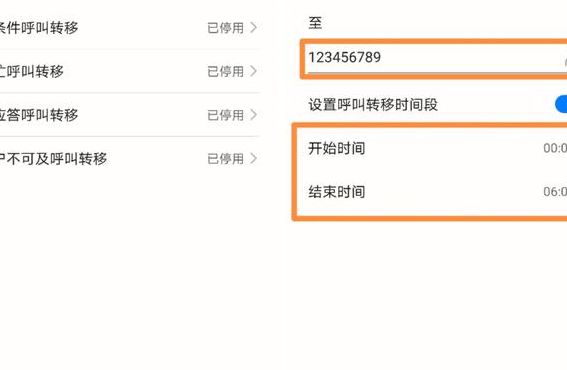Click the 06:0 end time value
Screen dimensions: 567x370
[555, 192]
